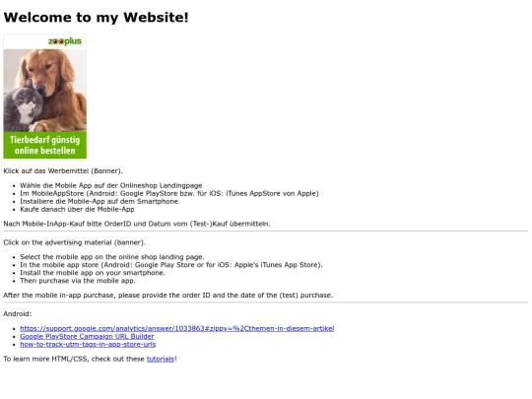This screenshot has width=532, height=399.
Task: Open the support.google.com analytics answer link
Action: (x=176, y=328)
